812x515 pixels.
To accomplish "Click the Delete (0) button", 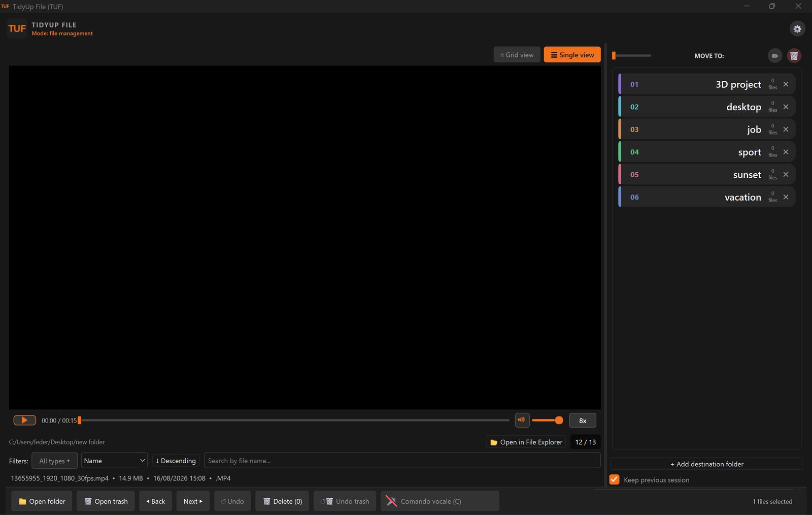I will point(282,501).
